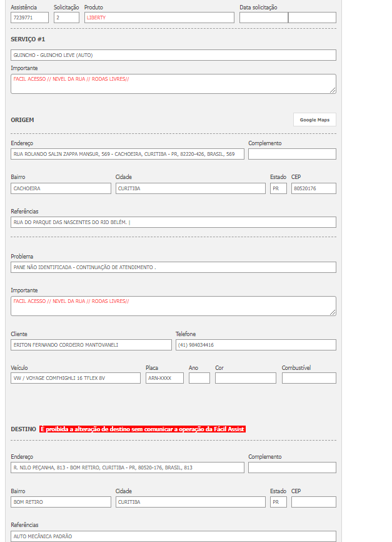Open Google Maps for the origin

(314, 120)
